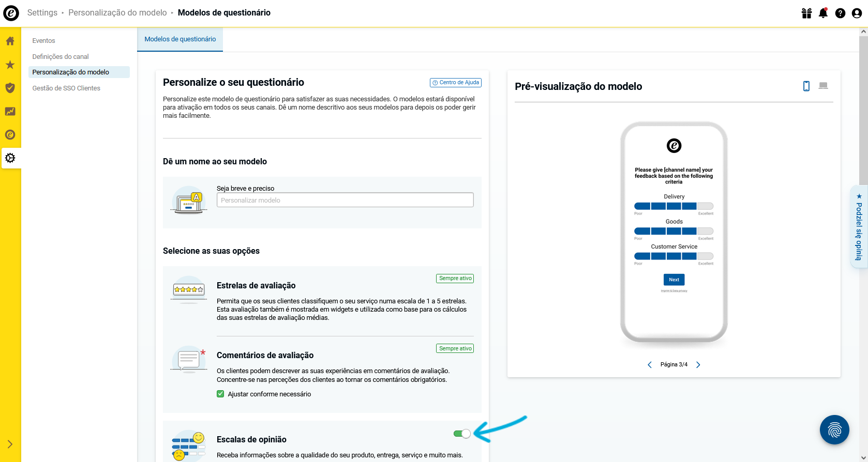Open the analytics chart sidebar icon

pyautogui.click(x=10, y=111)
